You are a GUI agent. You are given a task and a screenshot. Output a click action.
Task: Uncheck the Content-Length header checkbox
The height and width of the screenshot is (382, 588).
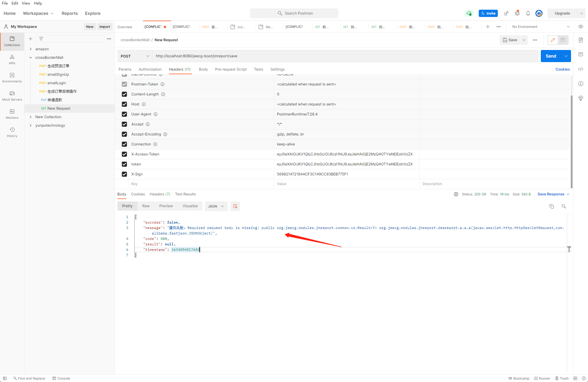(x=124, y=94)
